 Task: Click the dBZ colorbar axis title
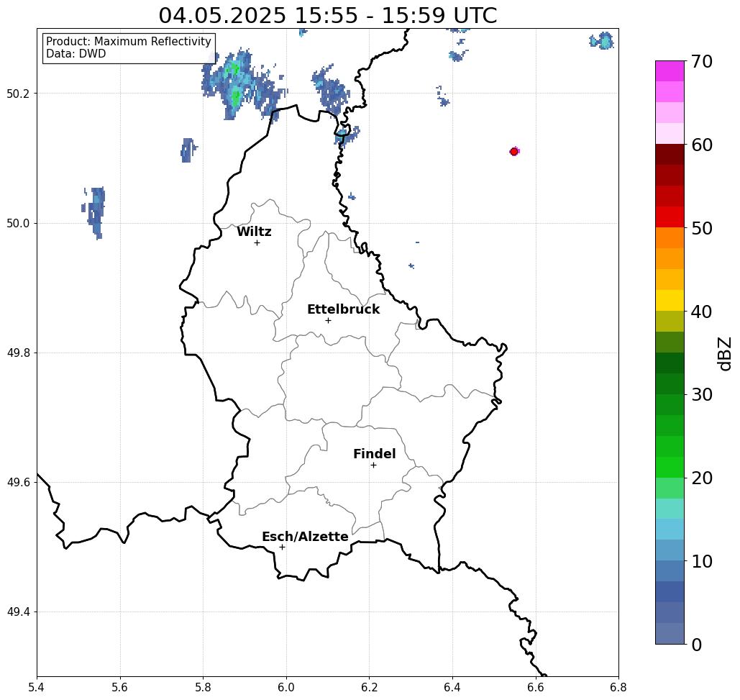(x=724, y=353)
